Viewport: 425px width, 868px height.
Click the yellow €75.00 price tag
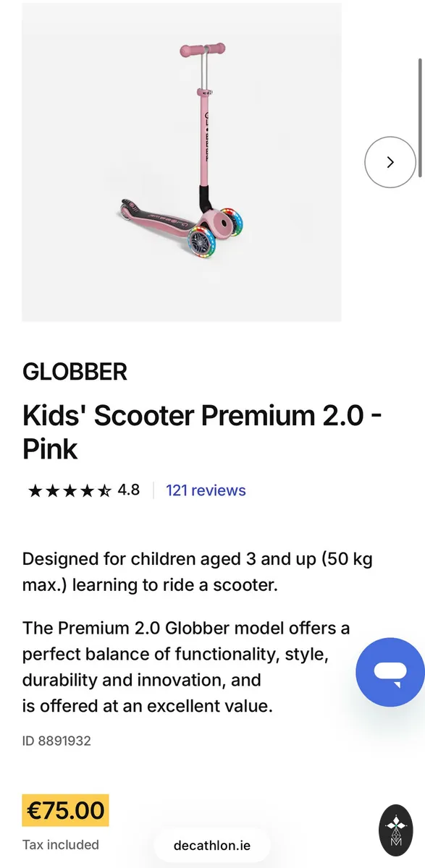(66, 809)
